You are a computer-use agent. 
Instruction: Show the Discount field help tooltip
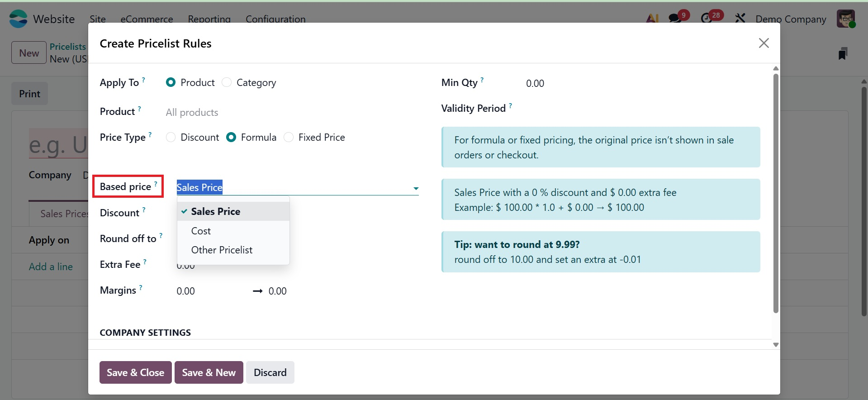click(144, 210)
